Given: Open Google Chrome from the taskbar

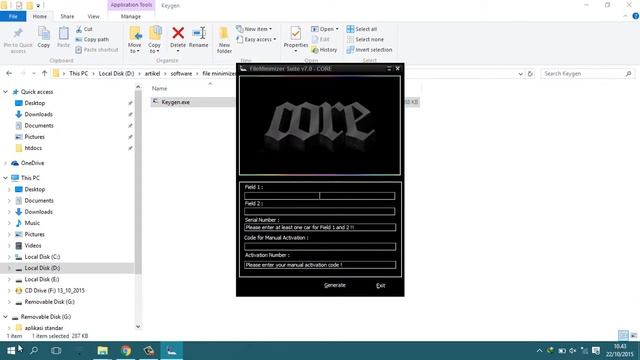Looking at the screenshot, I should pyautogui.click(x=126, y=350).
